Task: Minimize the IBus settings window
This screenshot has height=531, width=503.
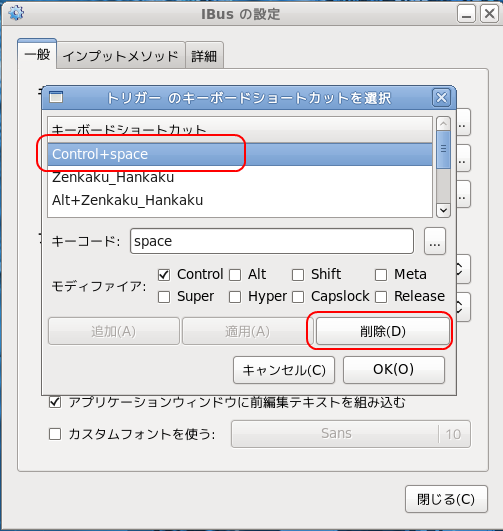Action: tap(466, 14)
